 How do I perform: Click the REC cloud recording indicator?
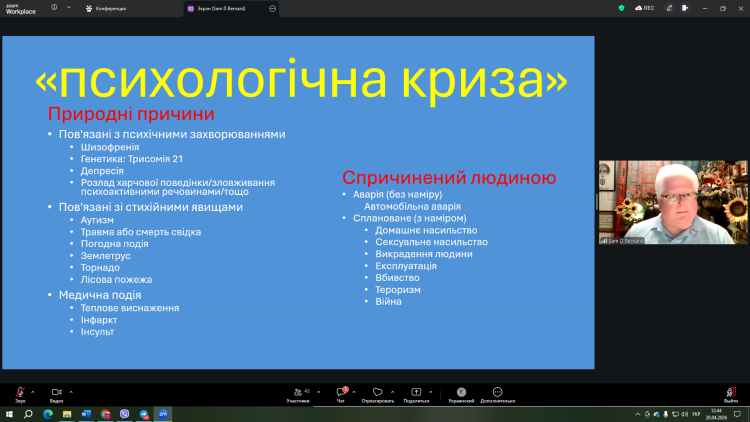(643, 7)
